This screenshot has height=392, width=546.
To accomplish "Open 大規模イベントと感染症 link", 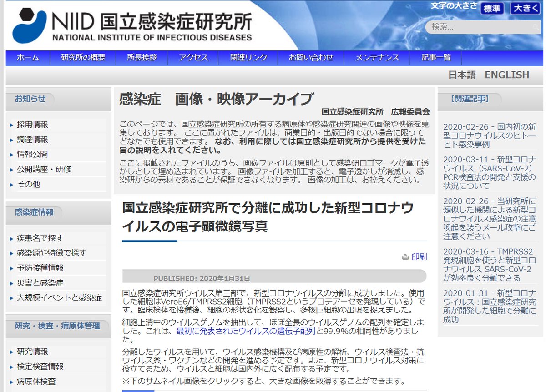I will [59, 298].
